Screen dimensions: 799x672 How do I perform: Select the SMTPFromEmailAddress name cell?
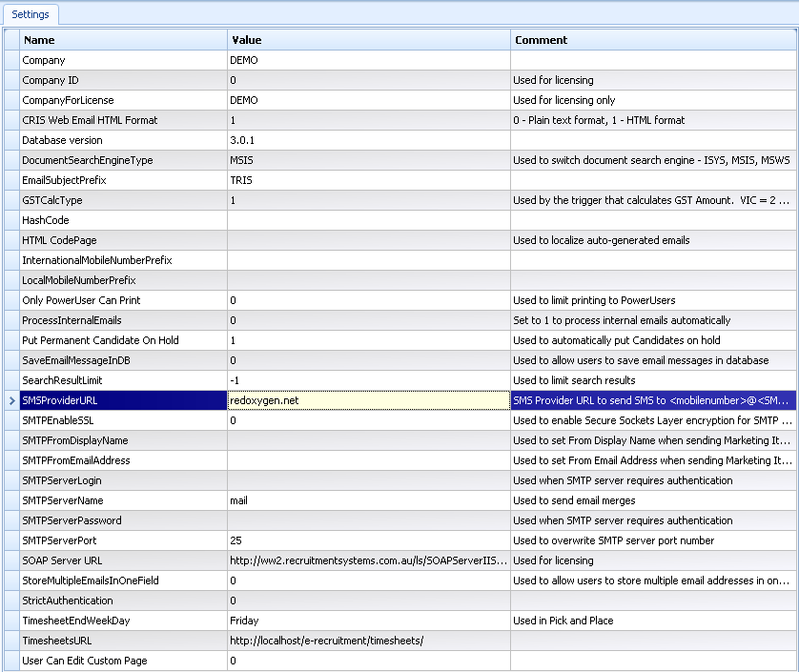[123, 460]
